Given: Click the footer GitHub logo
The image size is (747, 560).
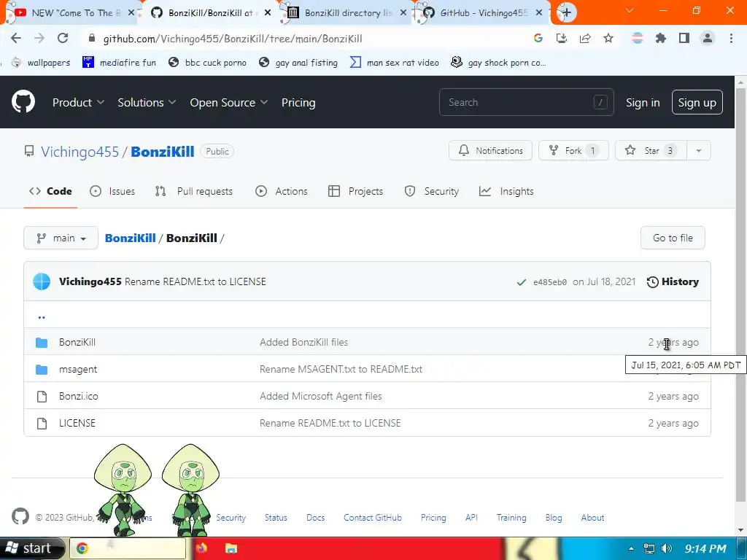Looking at the screenshot, I should [x=20, y=516].
